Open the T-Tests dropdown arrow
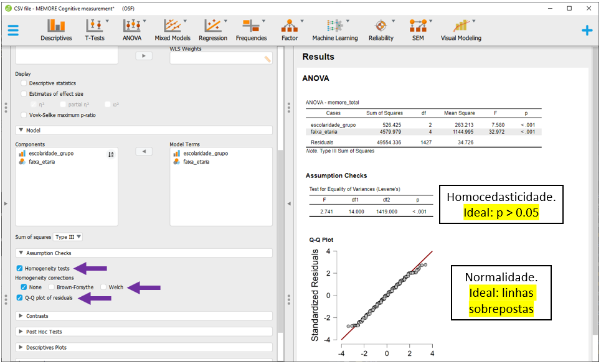The image size is (601, 364). 107,21
